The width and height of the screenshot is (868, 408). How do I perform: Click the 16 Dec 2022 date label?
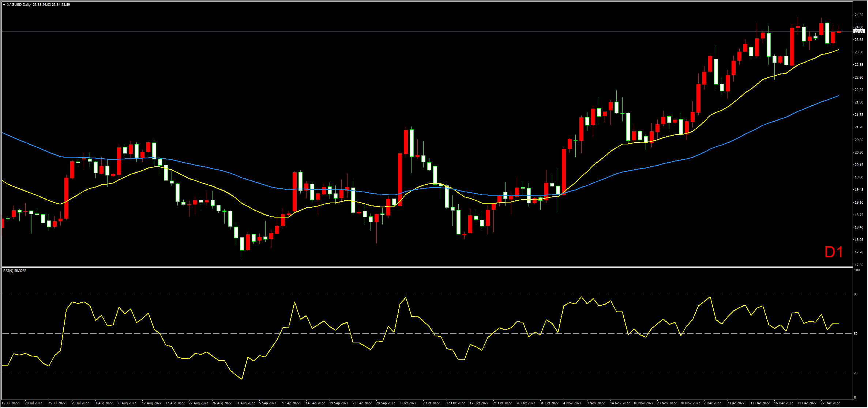tap(784, 403)
